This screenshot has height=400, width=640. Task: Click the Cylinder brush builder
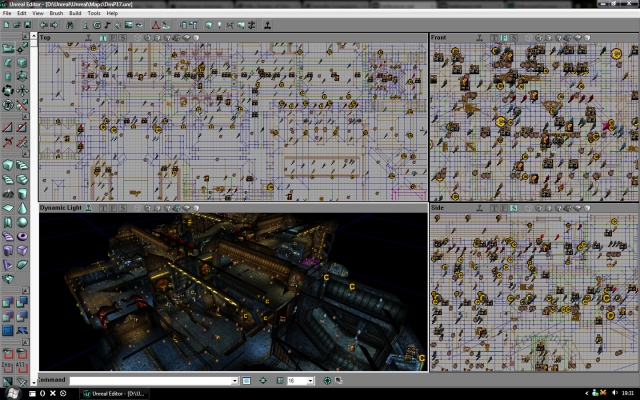click(22, 194)
